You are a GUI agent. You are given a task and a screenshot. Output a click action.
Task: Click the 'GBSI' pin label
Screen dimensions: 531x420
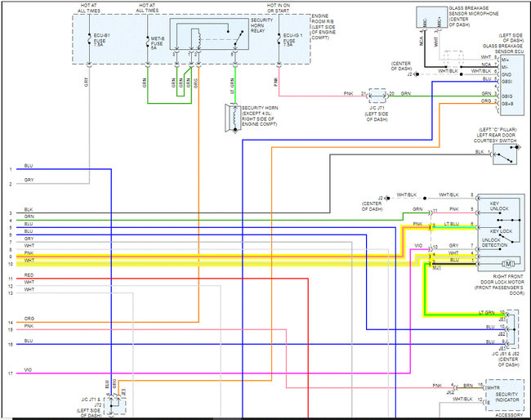coord(506,82)
